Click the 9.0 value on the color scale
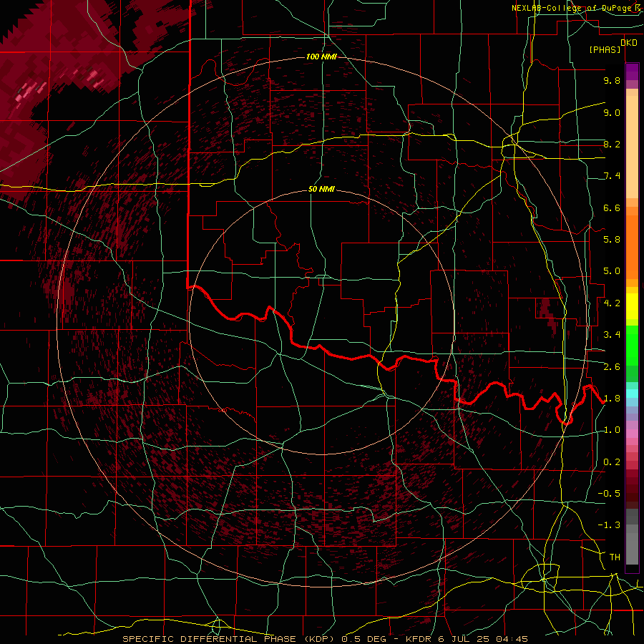The height and width of the screenshot is (644, 644). pos(612,112)
